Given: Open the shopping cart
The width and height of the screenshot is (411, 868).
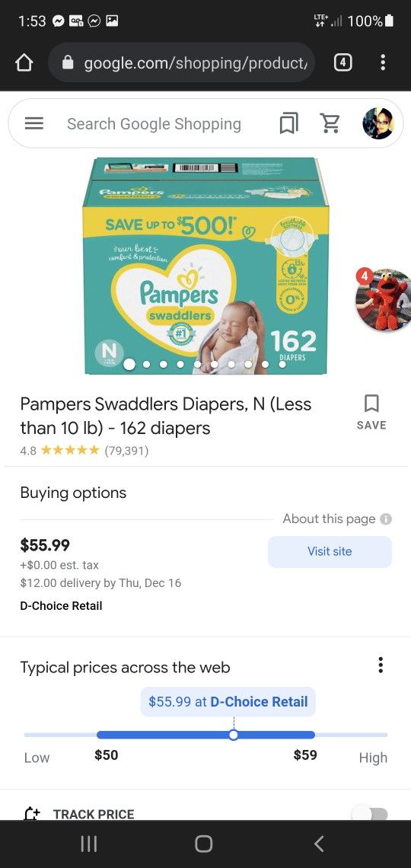Looking at the screenshot, I should click(x=330, y=123).
